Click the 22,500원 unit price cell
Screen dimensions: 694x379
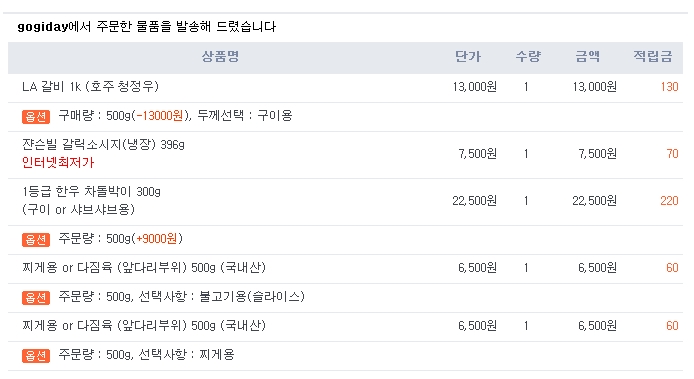click(x=474, y=201)
